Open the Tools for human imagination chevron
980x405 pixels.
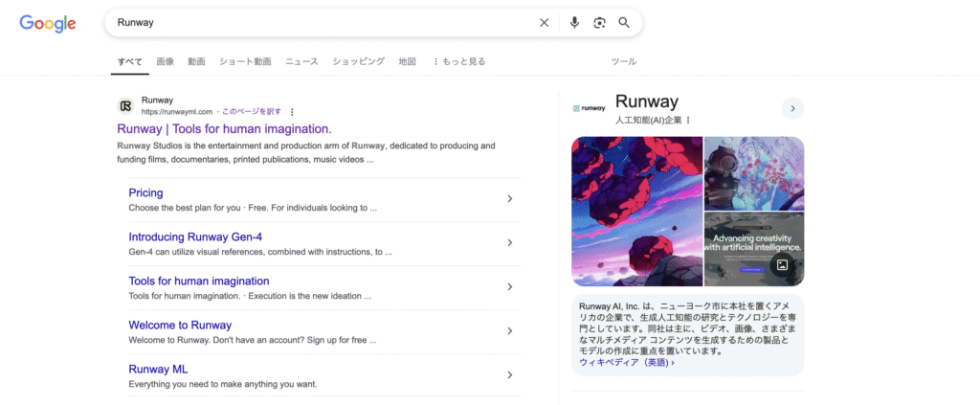click(x=510, y=287)
